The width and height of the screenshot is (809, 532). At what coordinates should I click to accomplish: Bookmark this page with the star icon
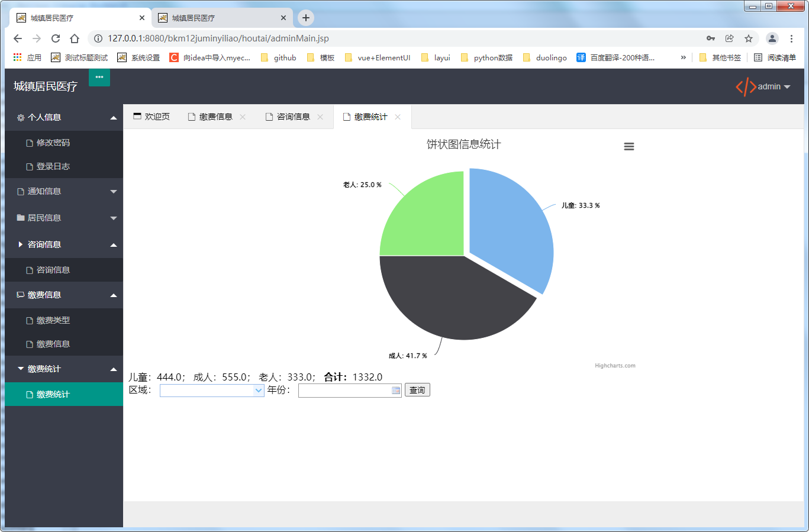[749, 38]
